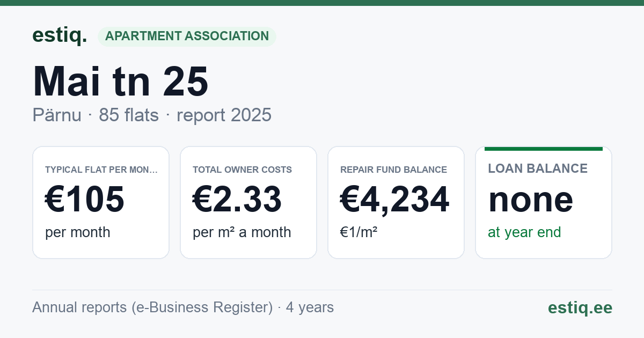The width and height of the screenshot is (644, 338).
Task: Click the €4,234 value
Action: click(395, 199)
